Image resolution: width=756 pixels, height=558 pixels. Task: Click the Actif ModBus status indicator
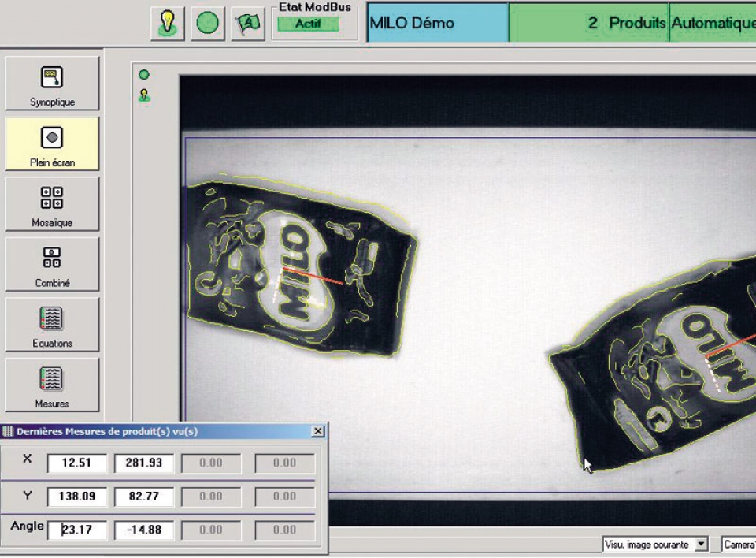(x=308, y=24)
